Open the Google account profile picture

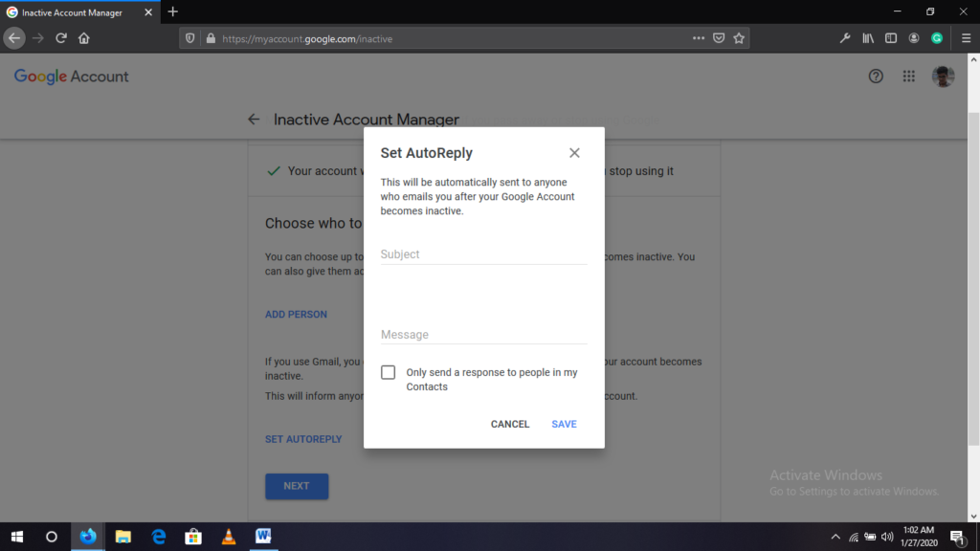point(943,77)
